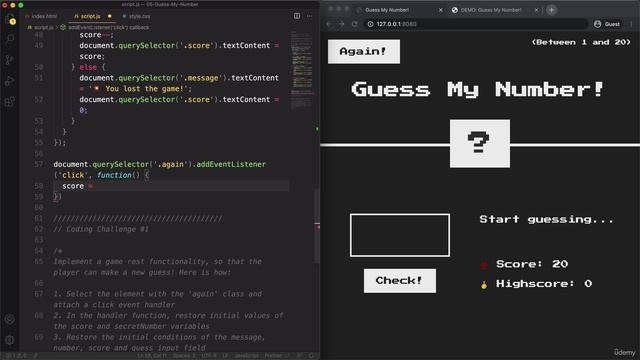Close the 'DEMO: Guess My Number!' tab

pyautogui.click(x=536, y=10)
